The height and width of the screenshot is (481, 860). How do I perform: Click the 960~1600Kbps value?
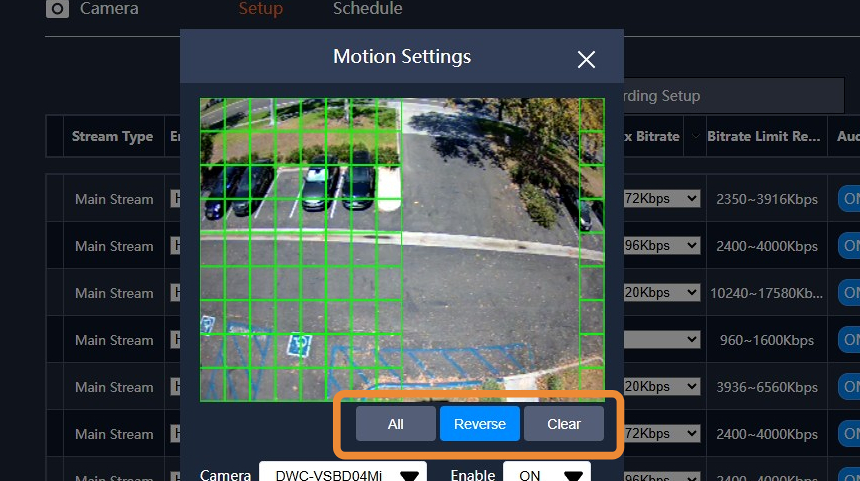[767, 340]
